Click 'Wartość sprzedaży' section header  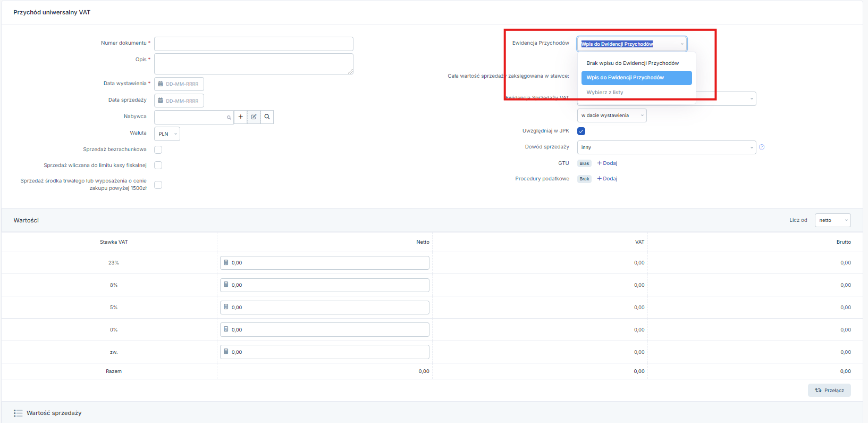coord(54,413)
